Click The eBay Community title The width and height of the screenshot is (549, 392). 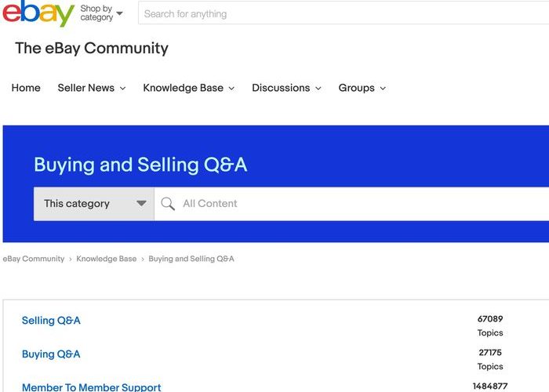(92, 48)
